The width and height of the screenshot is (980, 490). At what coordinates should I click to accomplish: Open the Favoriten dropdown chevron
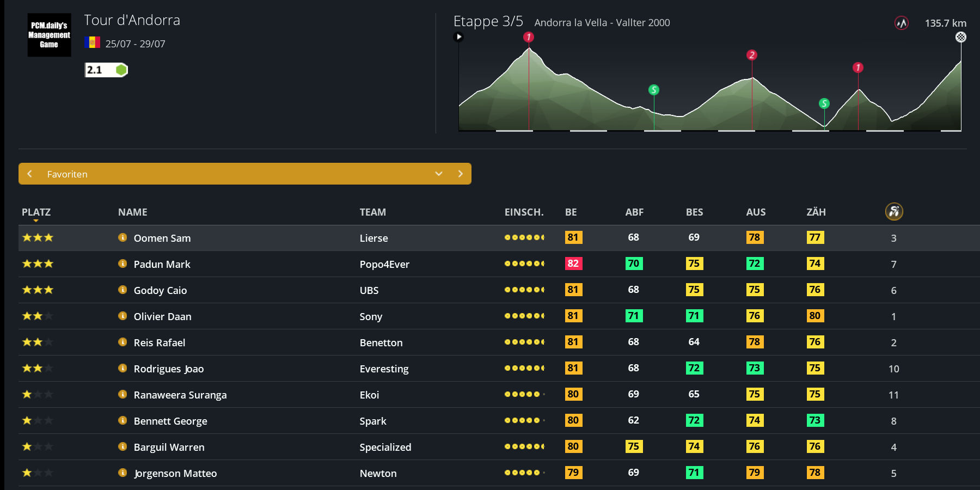439,174
